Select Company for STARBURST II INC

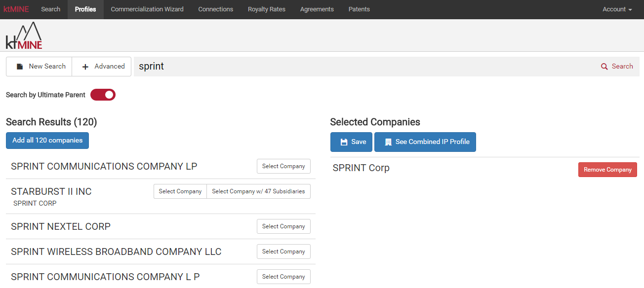pos(180,191)
